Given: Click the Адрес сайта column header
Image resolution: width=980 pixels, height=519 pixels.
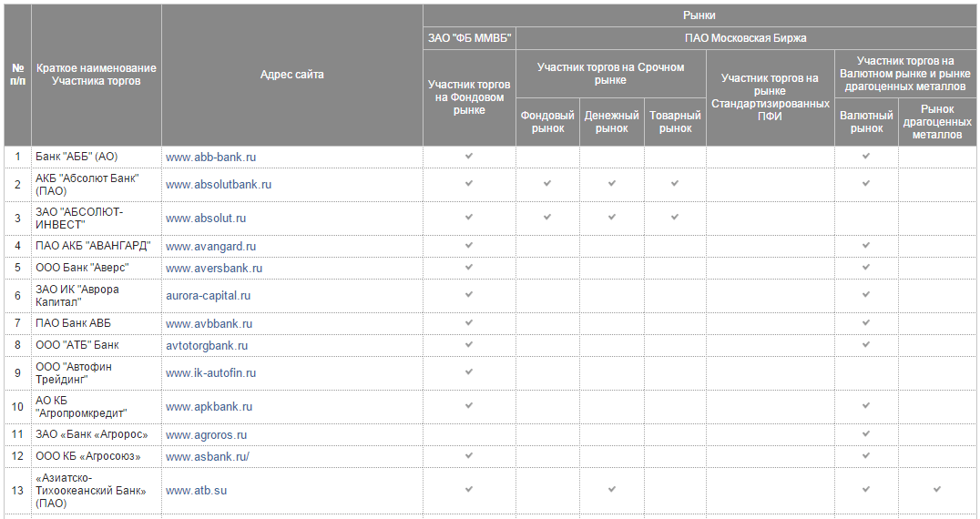Looking at the screenshot, I should [x=291, y=75].
